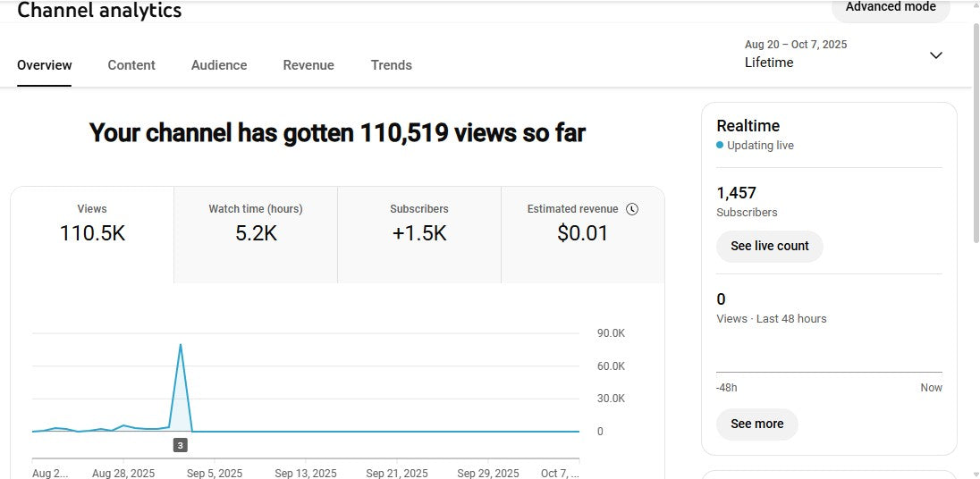Switch to the Trends tab
The width and height of the screenshot is (980, 479).
[392, 65]
